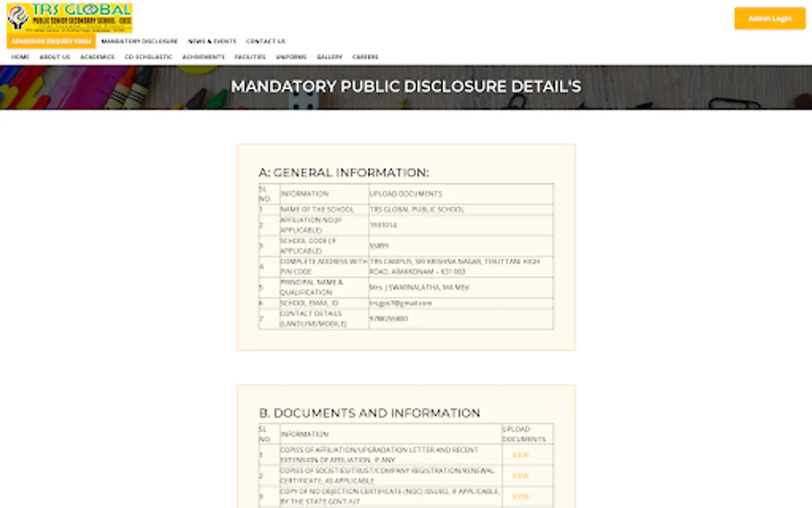The height and width of the screenshot is (508, 812).
Task: Go to Home in the navigation
Action: point(20,57)
